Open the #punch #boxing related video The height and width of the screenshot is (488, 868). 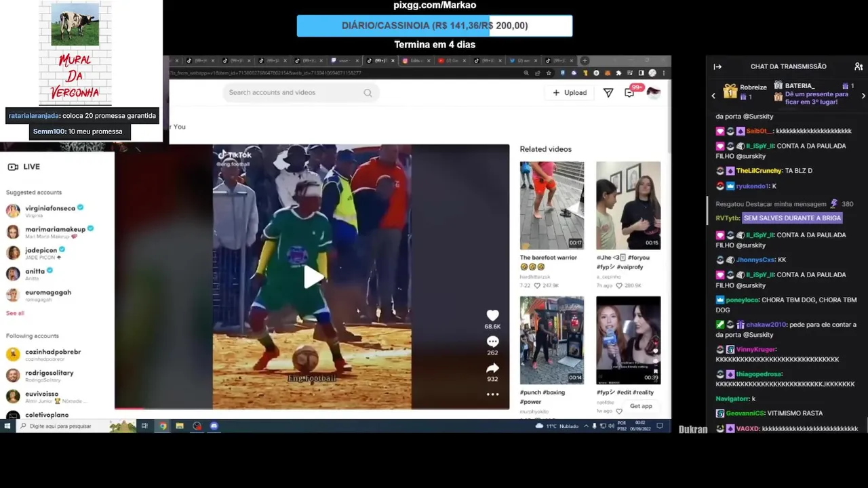pos(552,340)
